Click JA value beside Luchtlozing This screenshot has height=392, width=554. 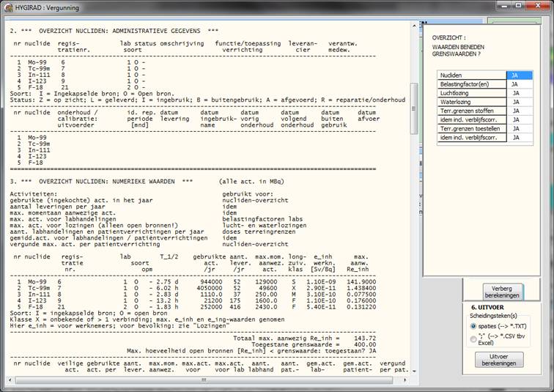[519, 93]
